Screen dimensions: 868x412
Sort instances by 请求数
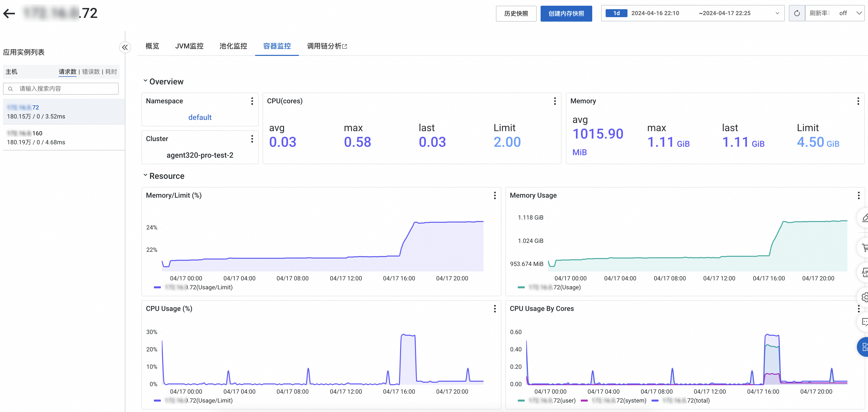point(68,72)
